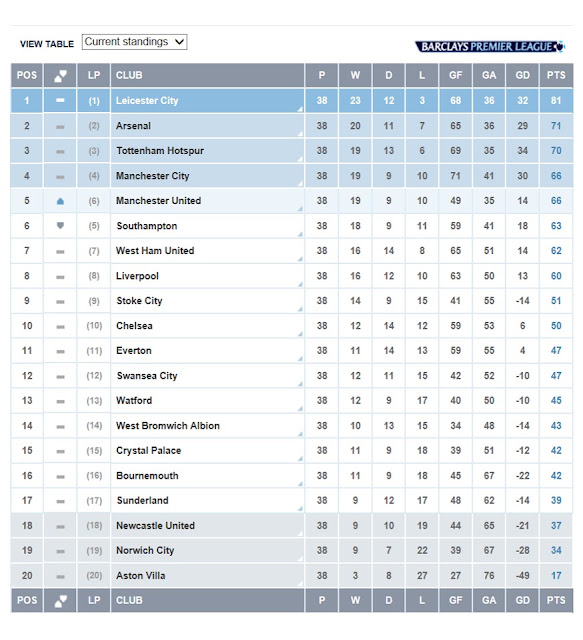Image resolution: width=583 pixels, height=640 pixels.
Task: Click Leicester City's no-change dash icon
Action: pyautogui.click(x=60, y=100)
